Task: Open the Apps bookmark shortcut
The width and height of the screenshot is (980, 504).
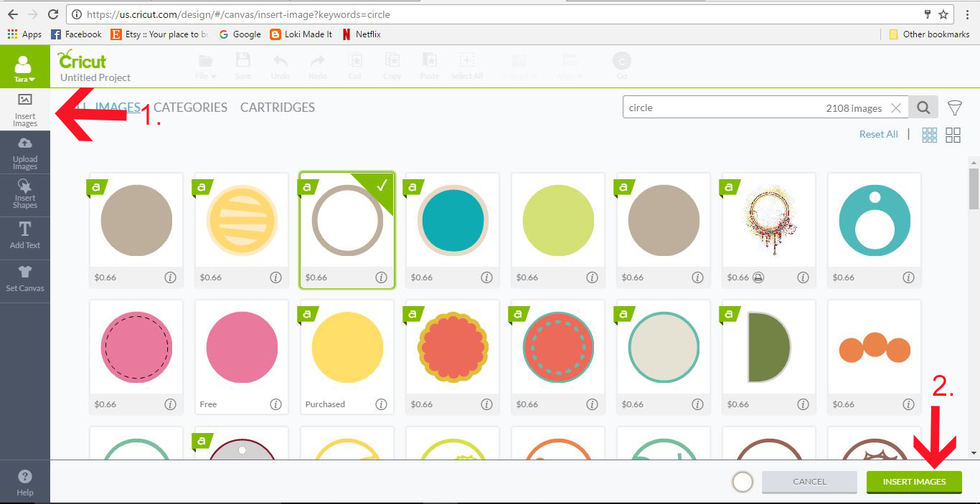Action: (x=24, y=34)
